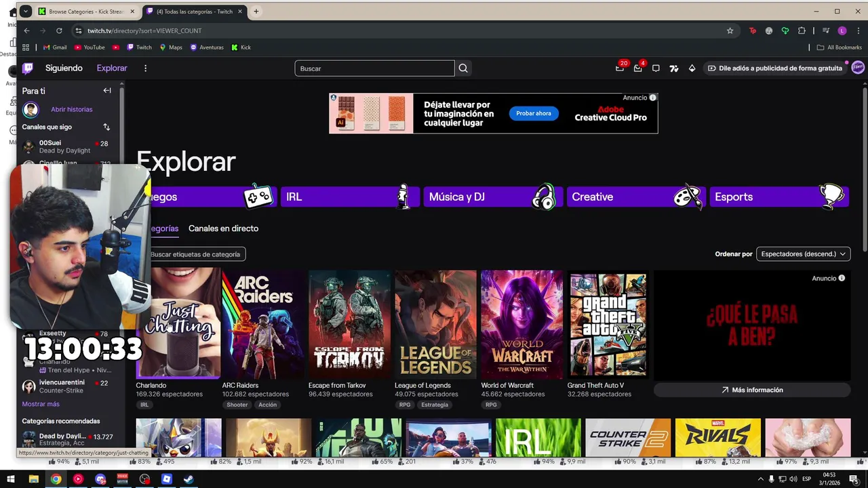Sort followed channels with arrows icon
This screenshot has width=868, height=488.
pos(106,127)
